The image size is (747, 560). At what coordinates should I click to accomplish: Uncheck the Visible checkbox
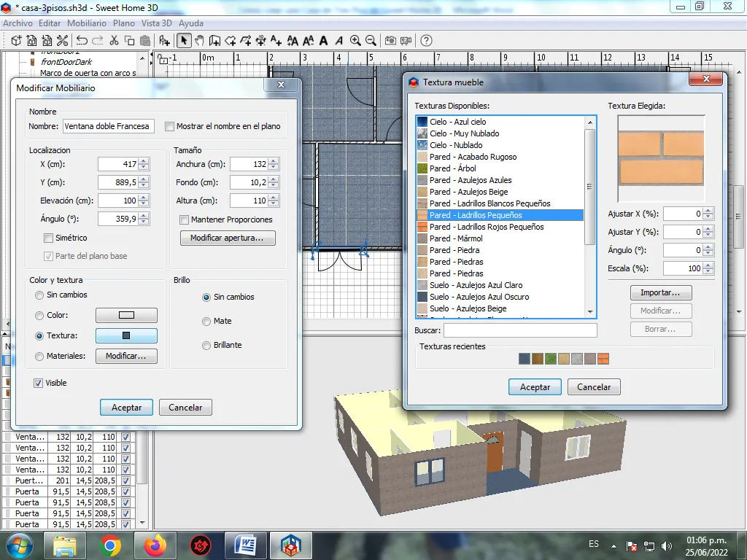(38, 384)
